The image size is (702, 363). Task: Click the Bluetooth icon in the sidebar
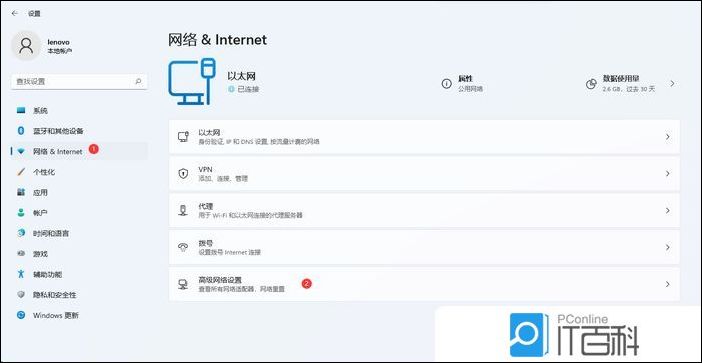(x=21, y=131)
